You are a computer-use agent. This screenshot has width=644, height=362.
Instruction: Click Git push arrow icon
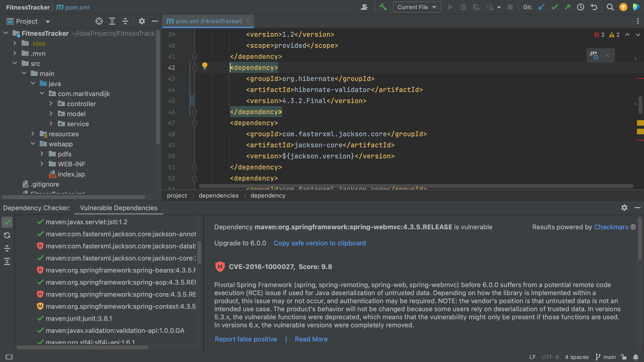pyautogui.click(x=568, y=7)
